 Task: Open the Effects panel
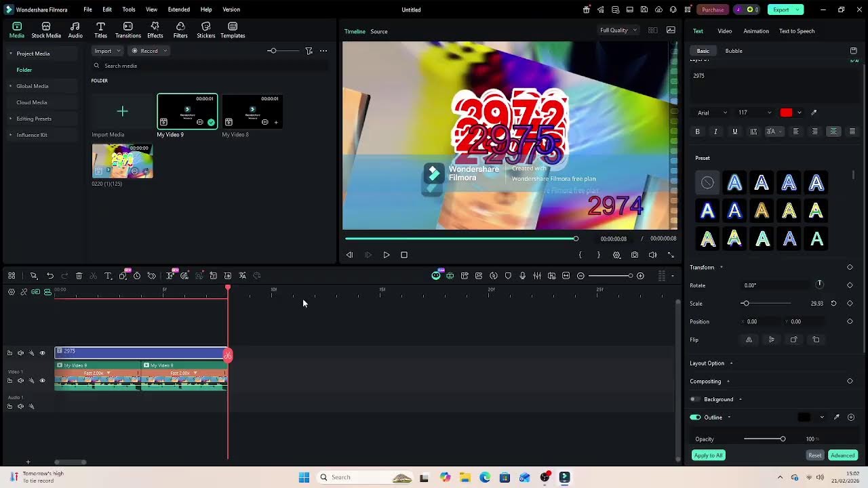pos(155,30)
